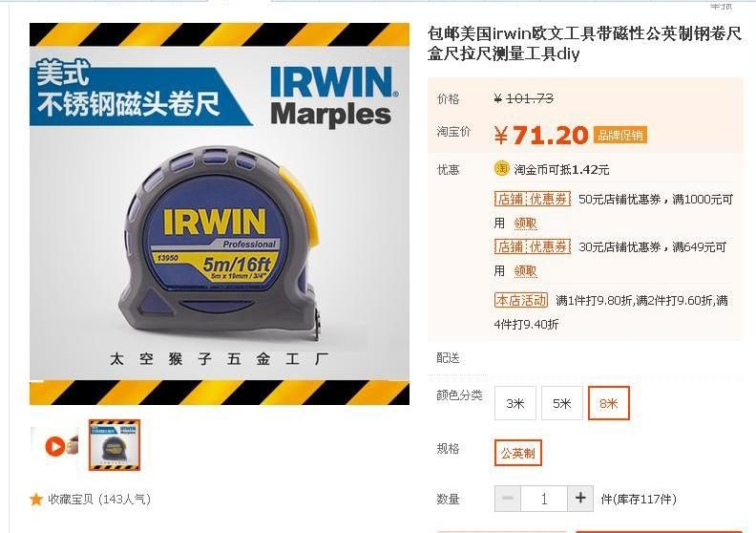Click the quantity input field
756x533 pixels.
[544, 499]
